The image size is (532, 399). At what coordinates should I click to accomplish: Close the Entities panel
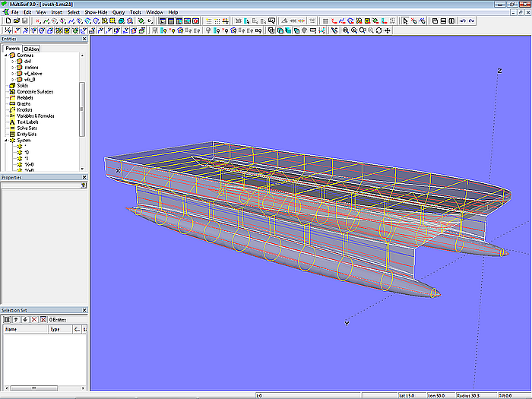pyautogui.click(x=83, y=40)
